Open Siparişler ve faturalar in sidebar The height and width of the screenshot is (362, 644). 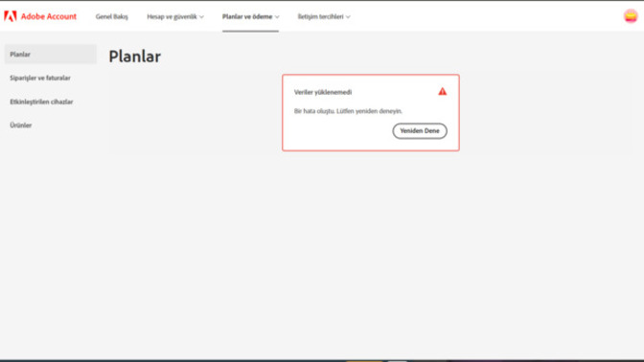pyautogui.click(x=40, y=78)
